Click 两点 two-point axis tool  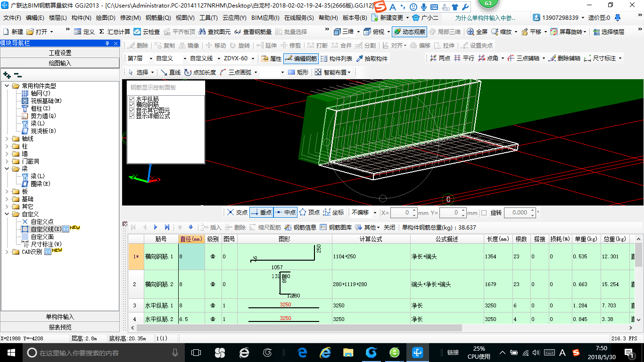440,58
